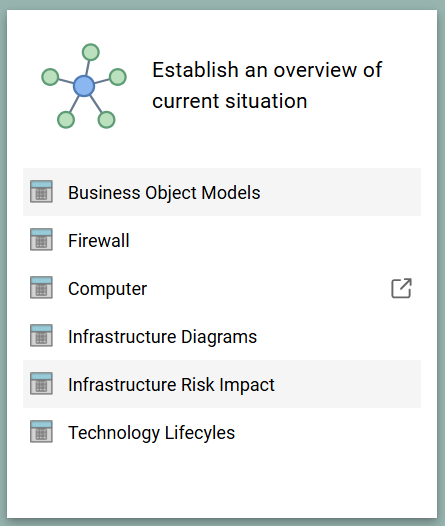Open the Technology Lifecyles entry
The image size is (445, 526).
coord(151,433)
